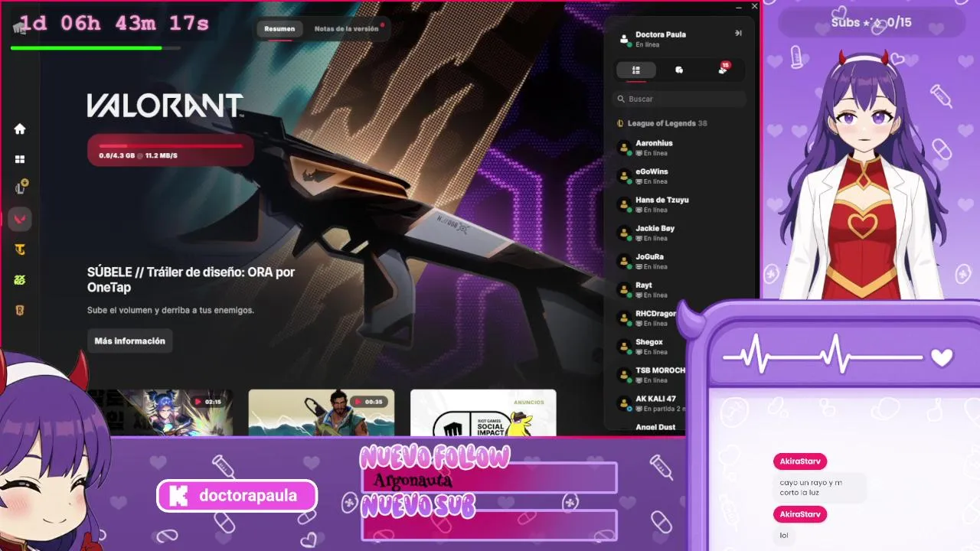
Task: Open the Legends of Runeterra sidebar icon
Action: [20, 310]
